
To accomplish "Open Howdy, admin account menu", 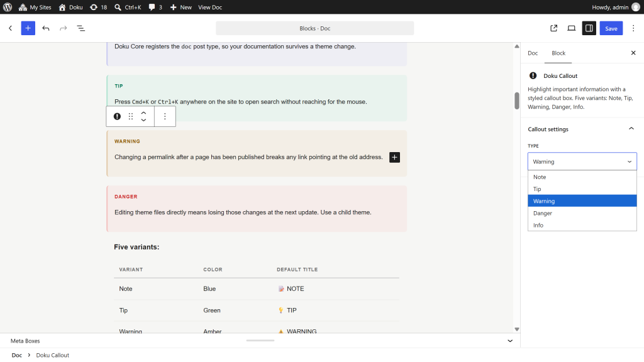I will (x=616, y=7).
